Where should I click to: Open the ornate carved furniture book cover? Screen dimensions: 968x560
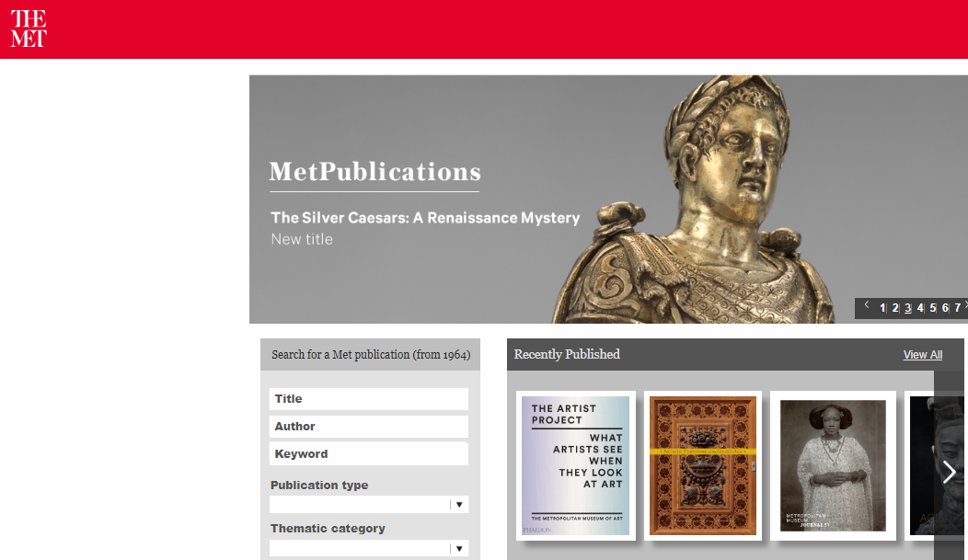click(x=703, y=465)
